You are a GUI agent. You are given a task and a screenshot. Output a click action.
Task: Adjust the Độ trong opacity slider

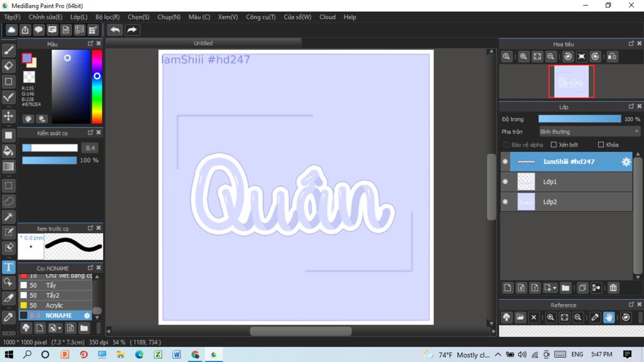pyautogui.click(x=579, y=119)
